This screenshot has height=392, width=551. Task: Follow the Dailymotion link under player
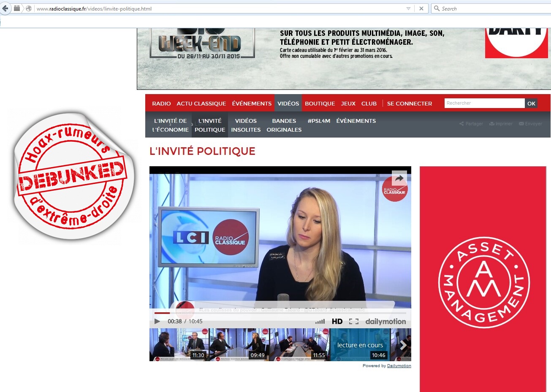tap(399, 366)
